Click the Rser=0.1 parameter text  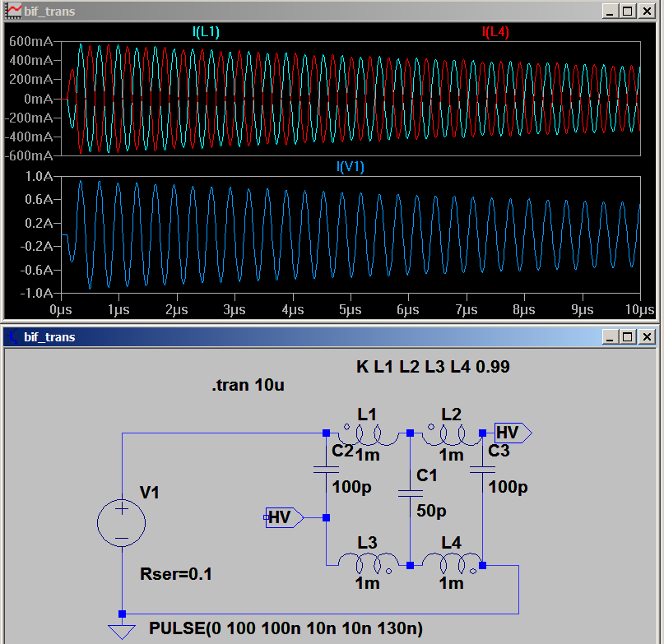point(177,574)
